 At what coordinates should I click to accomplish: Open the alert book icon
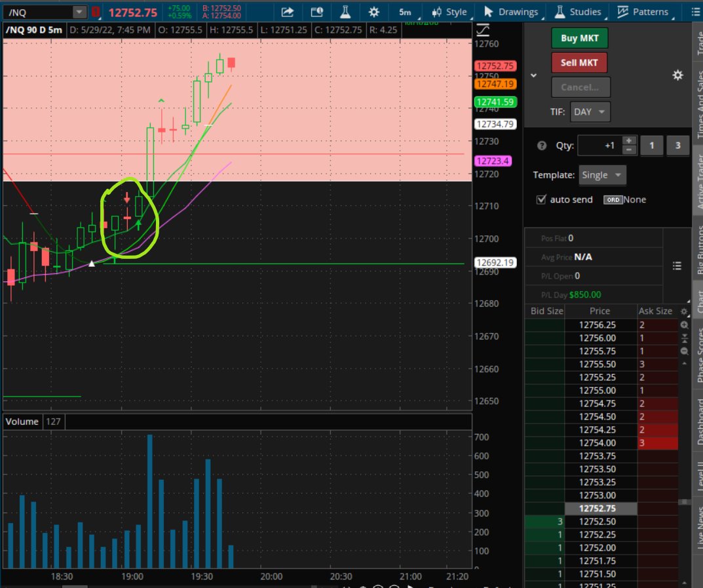pos(316,12)
